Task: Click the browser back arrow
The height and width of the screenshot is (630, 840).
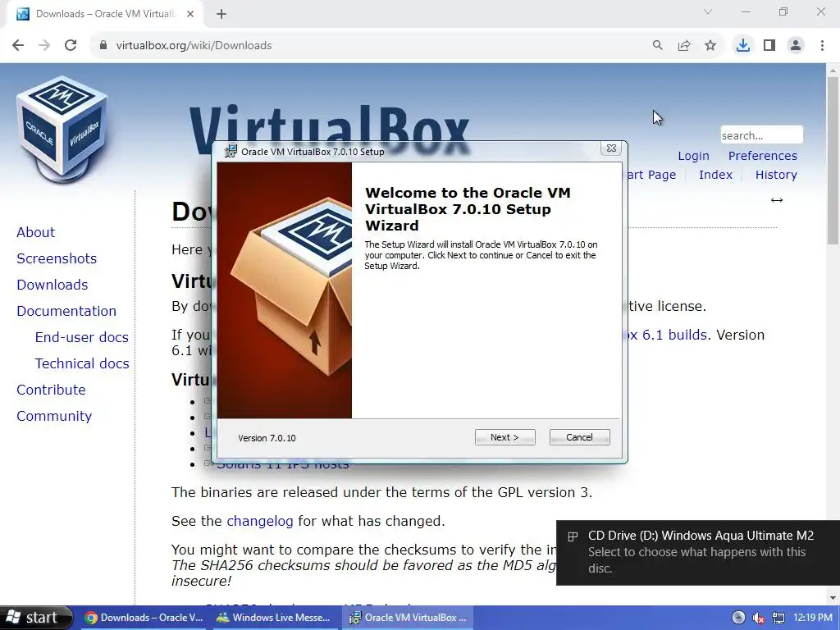Action: (x=18, y=46)
